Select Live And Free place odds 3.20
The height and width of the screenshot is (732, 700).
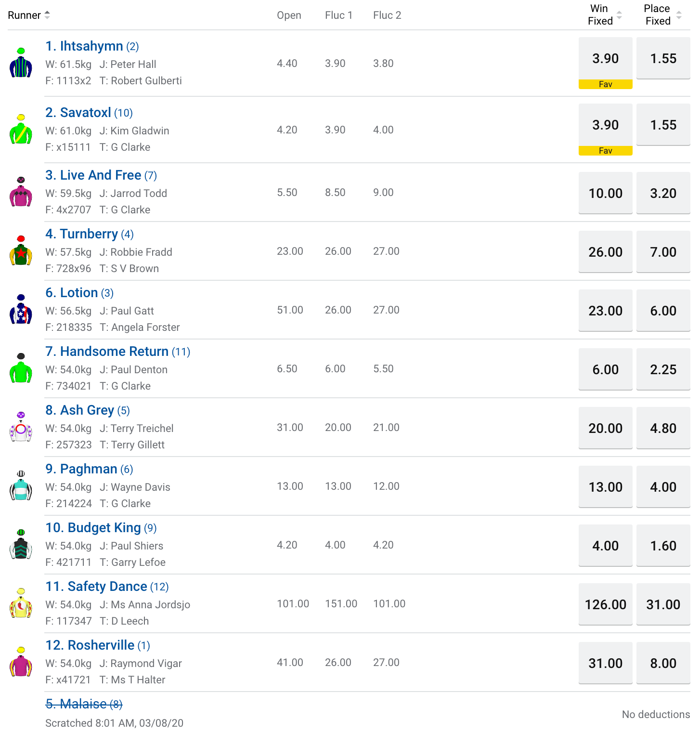(663, 193)
